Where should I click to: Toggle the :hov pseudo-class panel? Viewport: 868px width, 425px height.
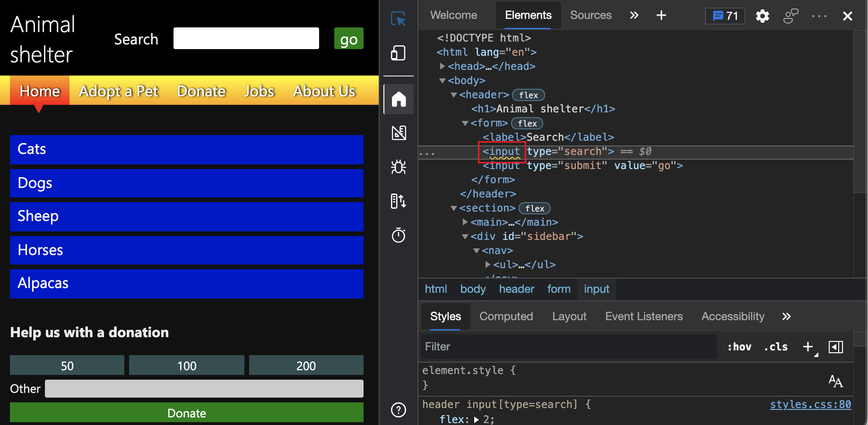pyautogui.click(x=739, y=347)
